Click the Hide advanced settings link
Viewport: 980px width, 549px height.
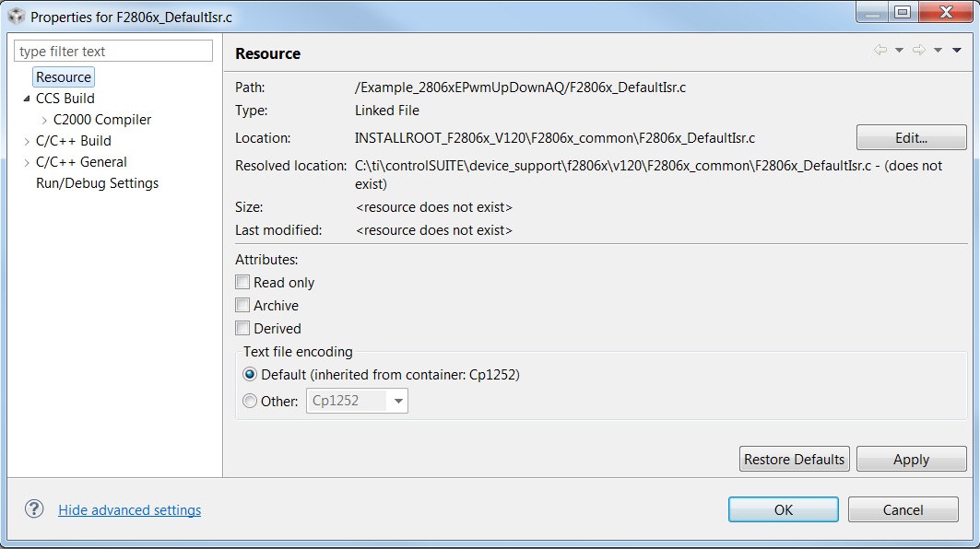[129, 510]
